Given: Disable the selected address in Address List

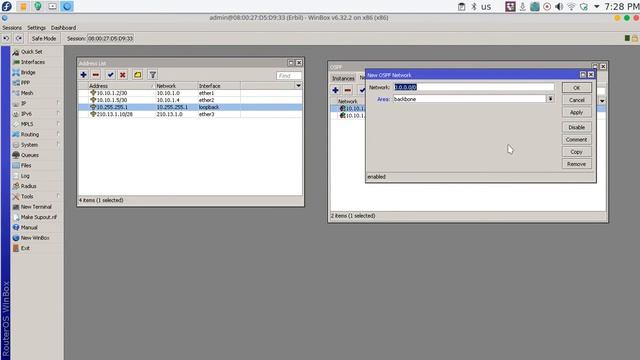Looking at the screenshot, I should tap(122, 75).
